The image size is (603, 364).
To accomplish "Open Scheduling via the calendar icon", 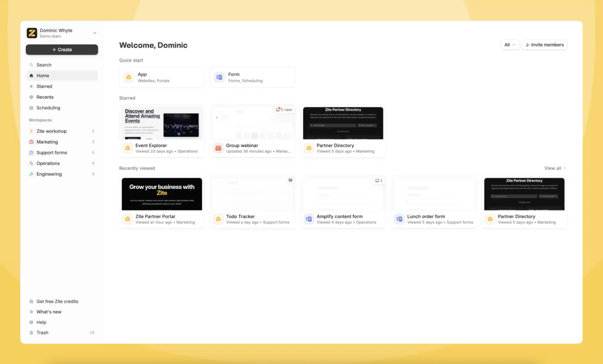I will click(31, 108).
